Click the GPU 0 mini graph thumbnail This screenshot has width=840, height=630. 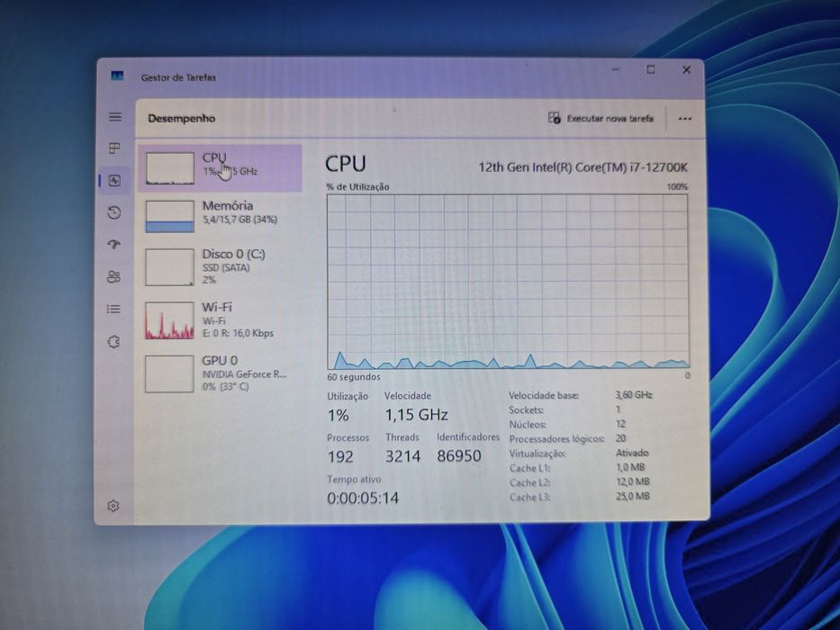pyautogui.click(x=169, y=373)
